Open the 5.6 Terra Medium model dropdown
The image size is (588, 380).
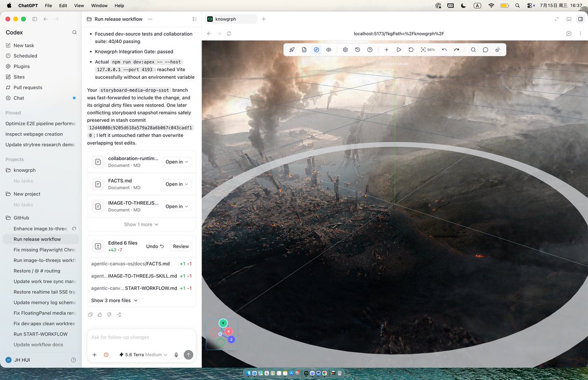(143, 355)
